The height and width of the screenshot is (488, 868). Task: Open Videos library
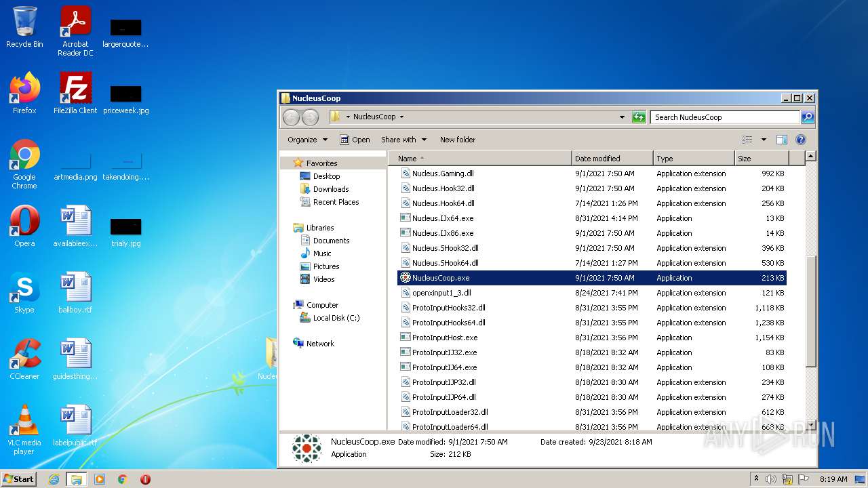coord(323,279)
